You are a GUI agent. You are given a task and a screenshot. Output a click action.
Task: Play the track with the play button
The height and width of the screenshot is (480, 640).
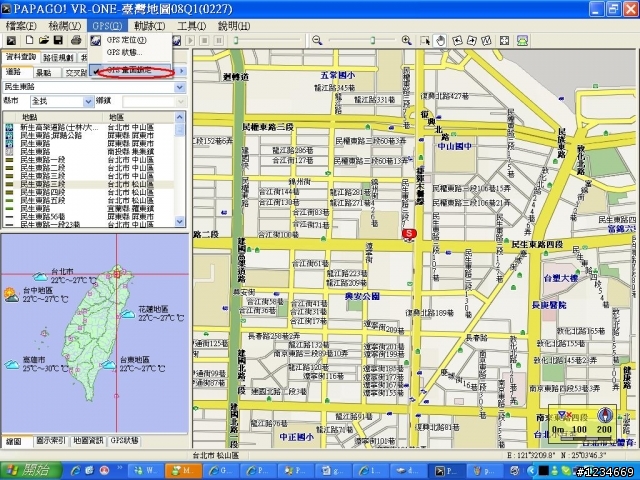(190, 40)
